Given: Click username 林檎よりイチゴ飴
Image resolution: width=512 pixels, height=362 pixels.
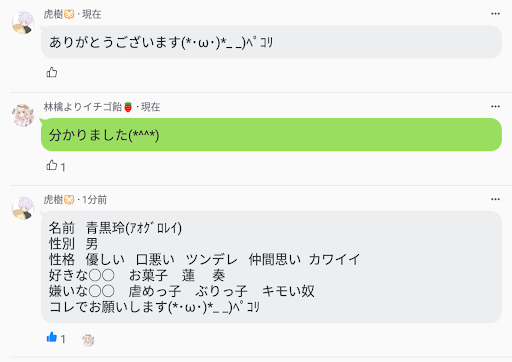Looking at the screenshot, I should tap(83, 107).
